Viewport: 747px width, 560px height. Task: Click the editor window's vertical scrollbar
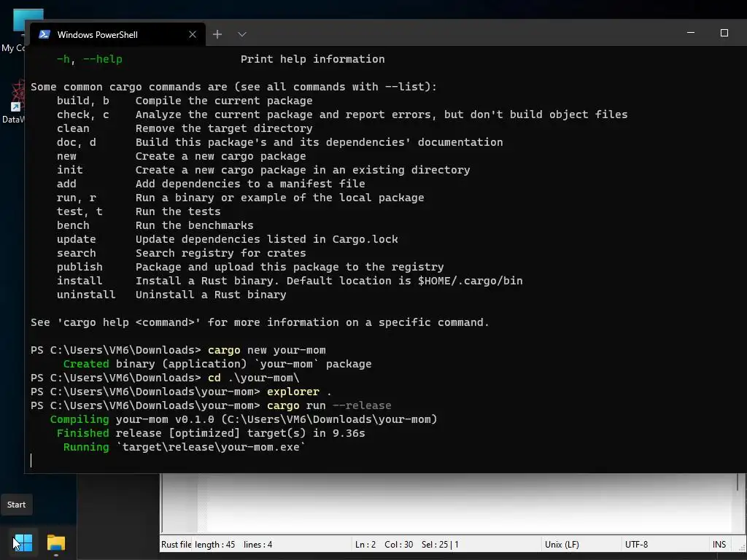click(x=738, y=502)
